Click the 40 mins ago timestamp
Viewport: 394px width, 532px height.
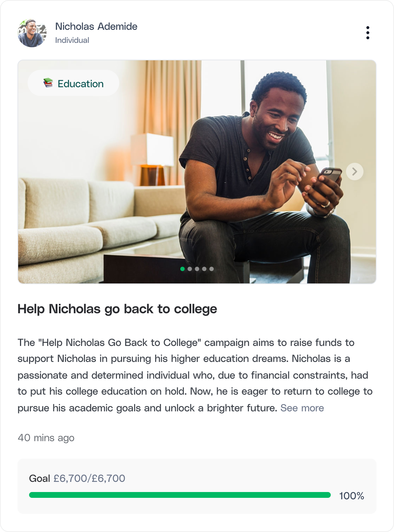[x=46, y=438]
